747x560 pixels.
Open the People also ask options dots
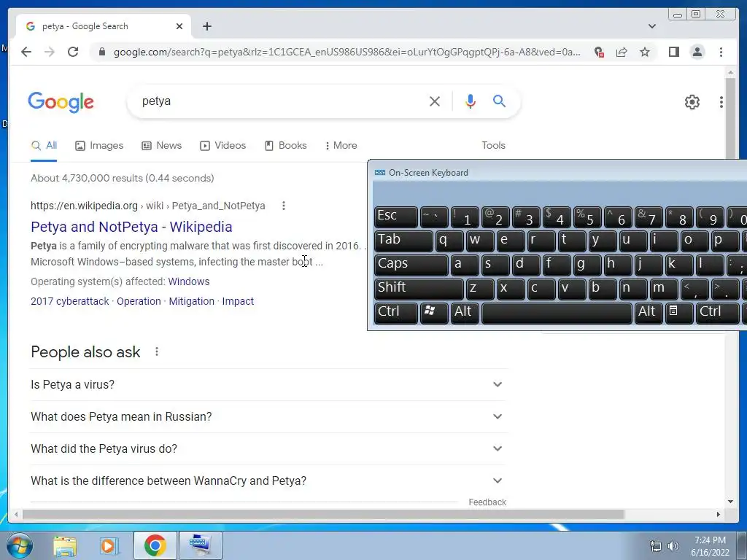[x=157, y=352]
